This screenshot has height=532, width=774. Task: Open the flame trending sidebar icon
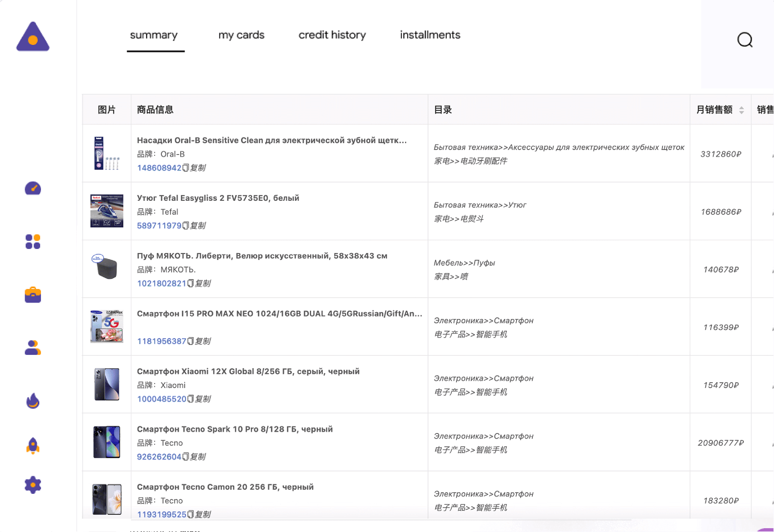pyautogui.click(x=33, y=401)
